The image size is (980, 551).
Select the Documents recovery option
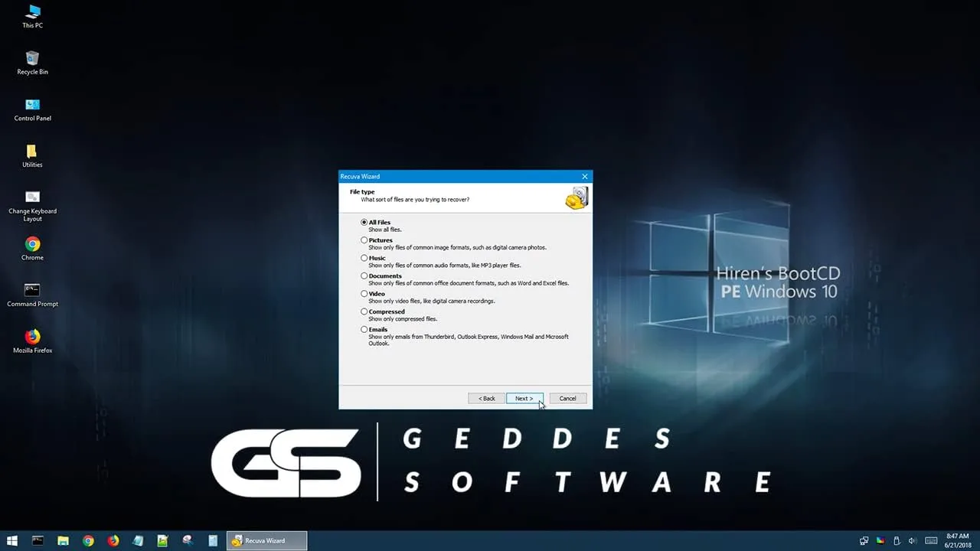pos(364,275)
